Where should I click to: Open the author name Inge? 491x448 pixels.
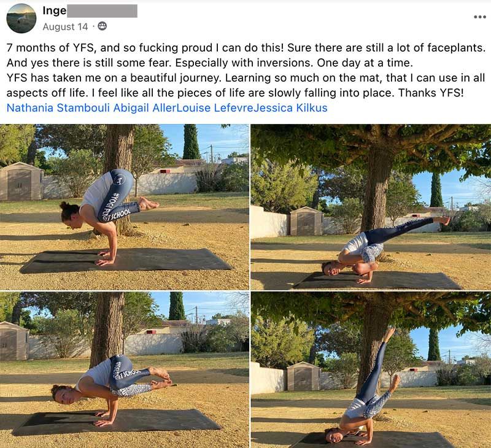[55, 10]
